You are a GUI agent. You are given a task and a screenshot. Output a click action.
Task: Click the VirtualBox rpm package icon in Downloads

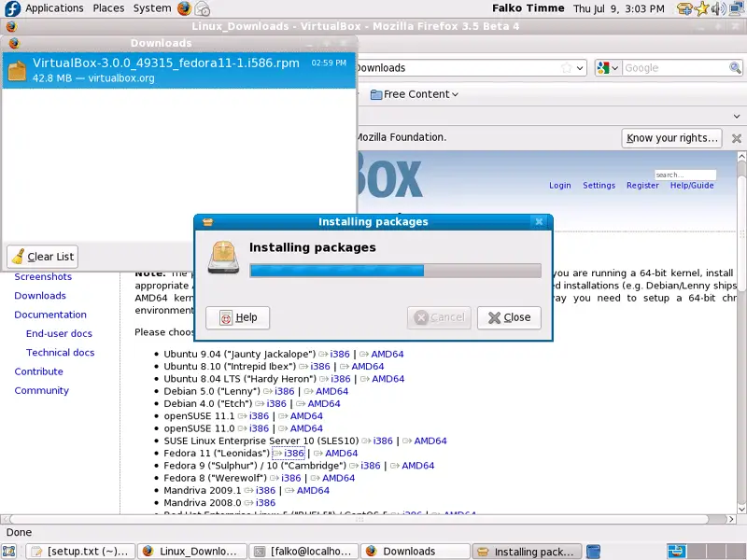tap(17, 71)
